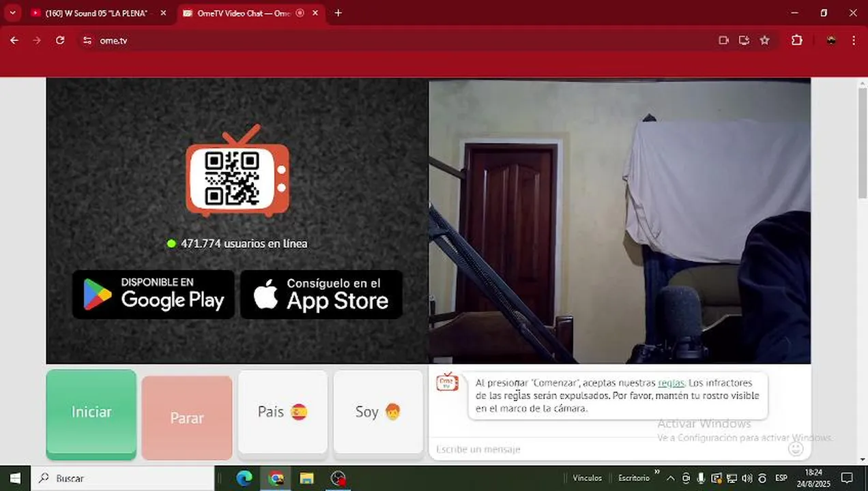Open the clock showing 18:24
This screenshot has height=491, width=868.
pos(813,478)
